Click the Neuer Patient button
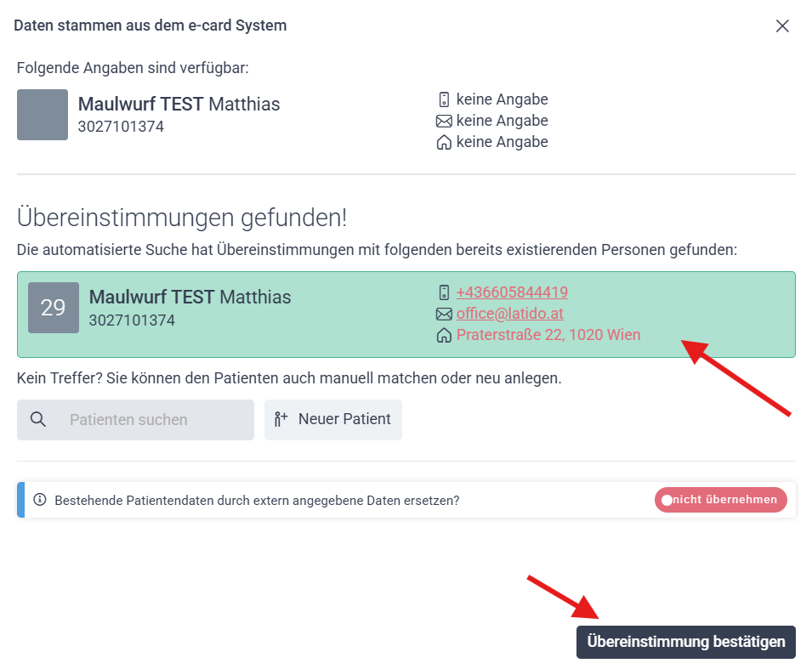812x669 pixels. point(333,419)
